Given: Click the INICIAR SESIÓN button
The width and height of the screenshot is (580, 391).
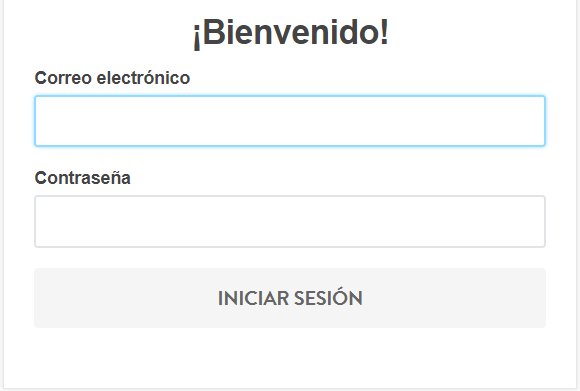Looking at the screenshot, I should (290, 298).
